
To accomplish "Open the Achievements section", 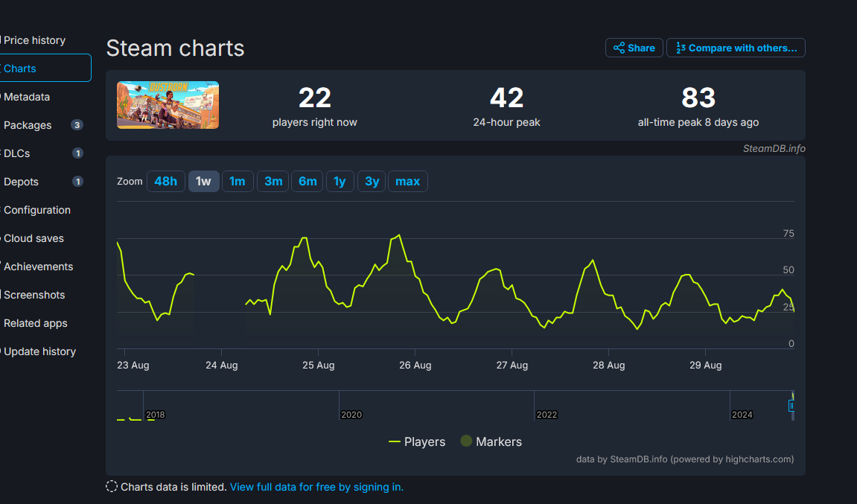I will (38, 267).
